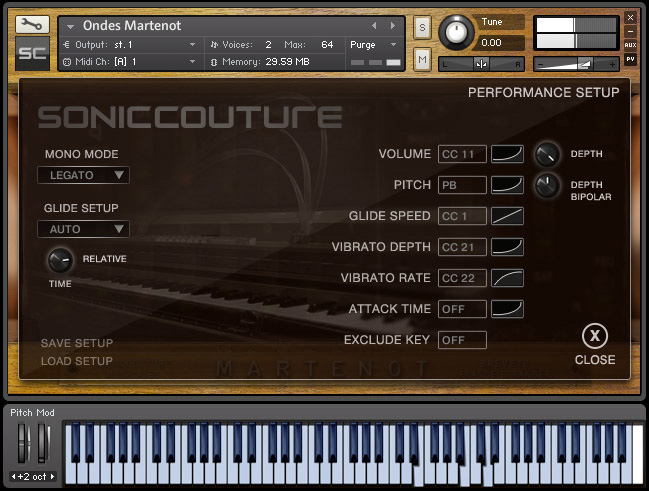Toggle the PV button
The image size is (649, 491).
click(x=630, y=59)
